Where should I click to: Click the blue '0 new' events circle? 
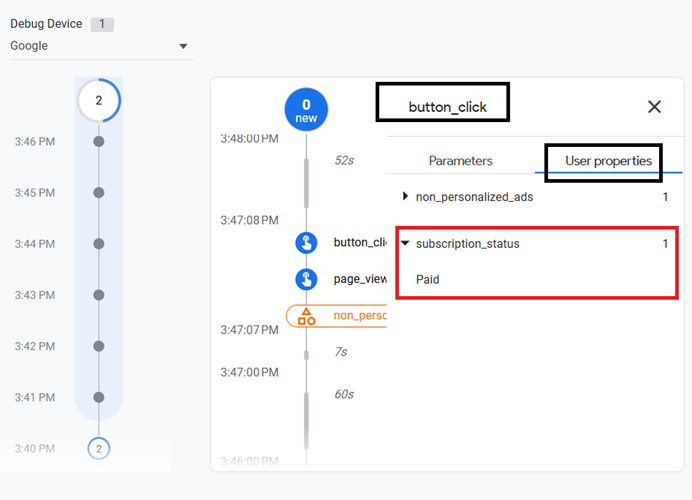click(306, 110)
